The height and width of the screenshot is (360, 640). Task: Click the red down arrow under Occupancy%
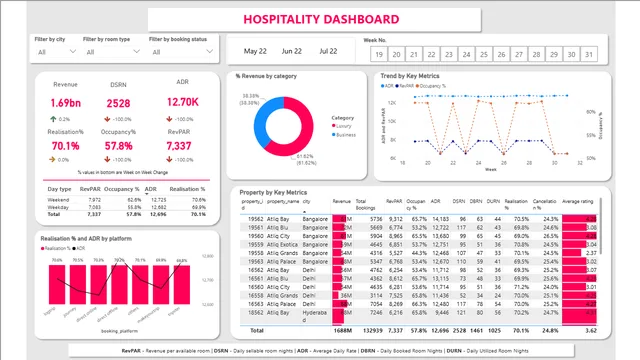[x=107, y=160]
